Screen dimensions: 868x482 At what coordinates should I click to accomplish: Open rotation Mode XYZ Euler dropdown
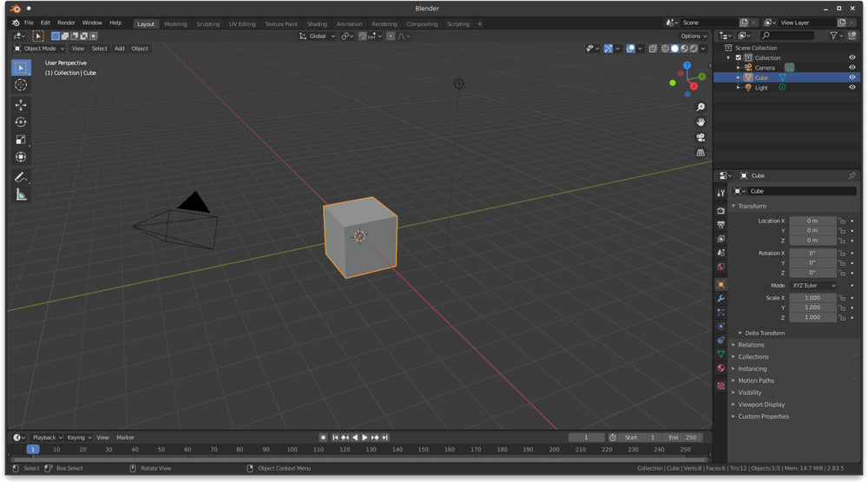[x=813, y=286]
